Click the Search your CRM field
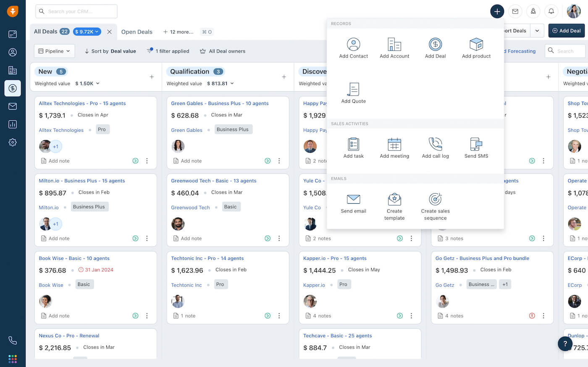This screenshot has height=367, width=588. pos(76,11)
